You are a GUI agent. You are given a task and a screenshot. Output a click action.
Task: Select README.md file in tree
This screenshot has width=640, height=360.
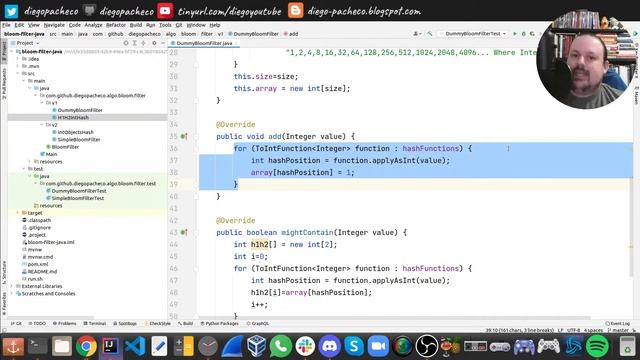[42, 271]
